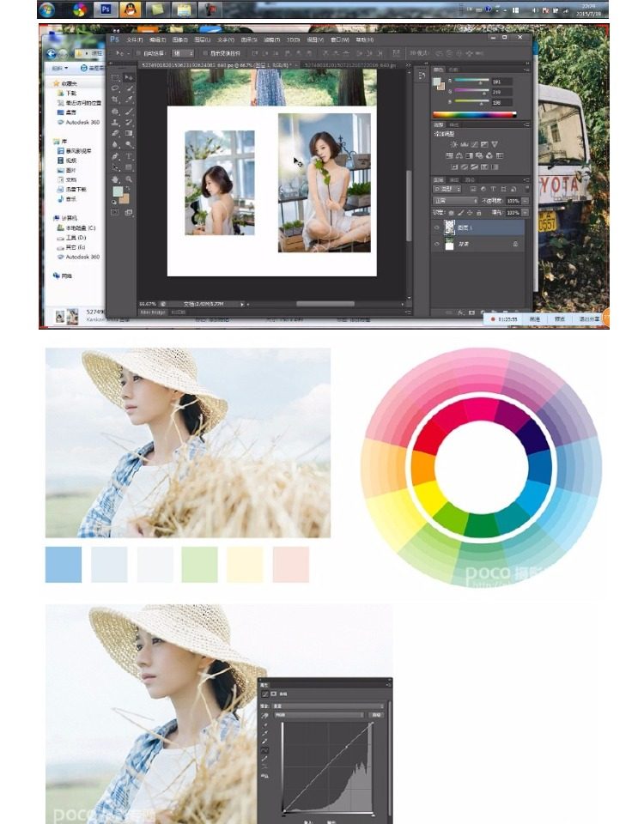Swap foreground and background colors
The image size is (644, 824).
tap(128, 188)
